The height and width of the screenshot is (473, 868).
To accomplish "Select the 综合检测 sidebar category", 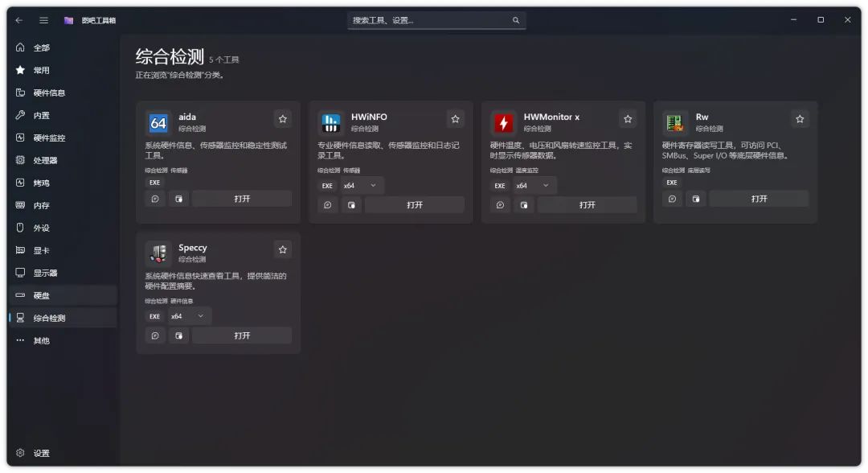I will (x=63, y=318).
